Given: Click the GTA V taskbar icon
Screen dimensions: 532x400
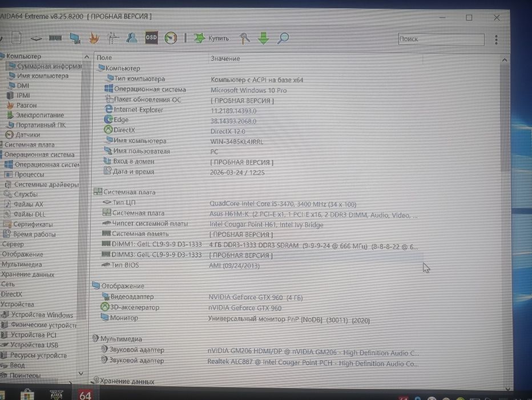Looking at the screenshot, I should [57, 394].
